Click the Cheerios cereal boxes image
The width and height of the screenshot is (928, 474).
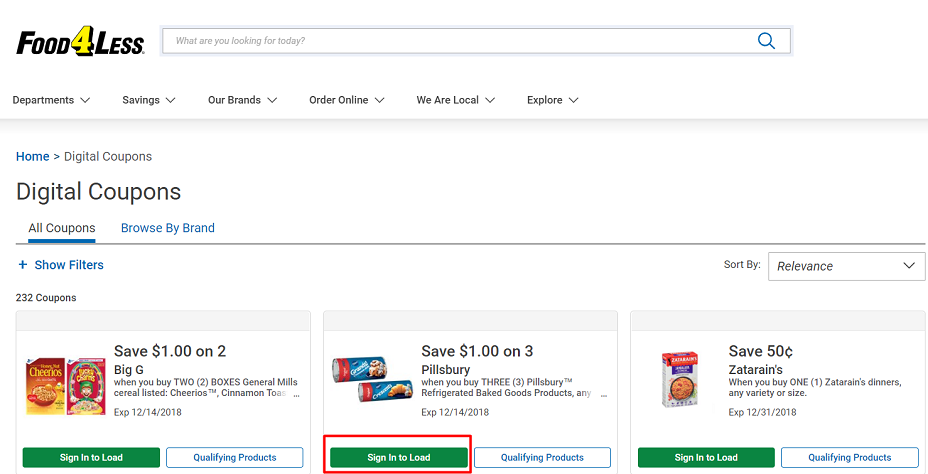[x=65, y=385]
